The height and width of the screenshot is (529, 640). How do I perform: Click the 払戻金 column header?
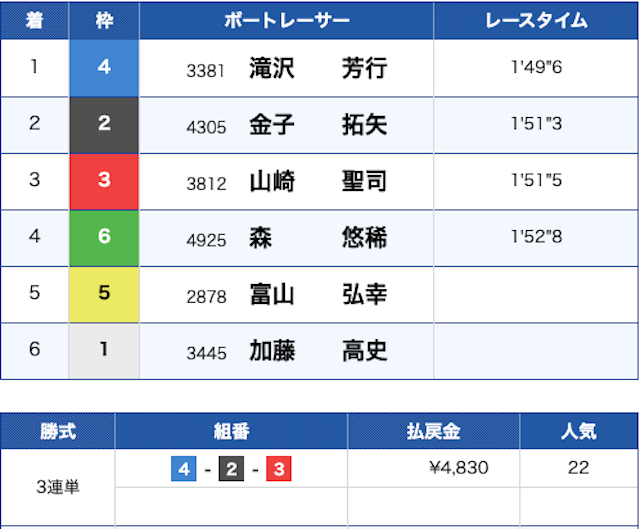(434, 431)
